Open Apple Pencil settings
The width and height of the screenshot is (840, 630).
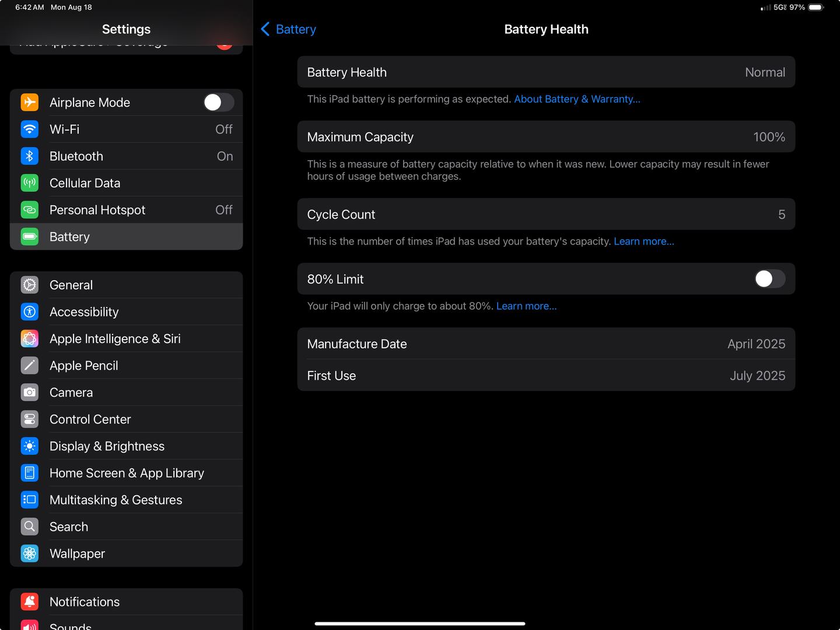(x=127, y=365)
